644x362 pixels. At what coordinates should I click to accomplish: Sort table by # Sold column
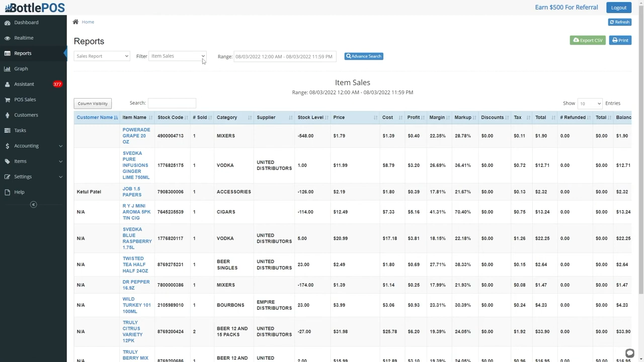202,118
